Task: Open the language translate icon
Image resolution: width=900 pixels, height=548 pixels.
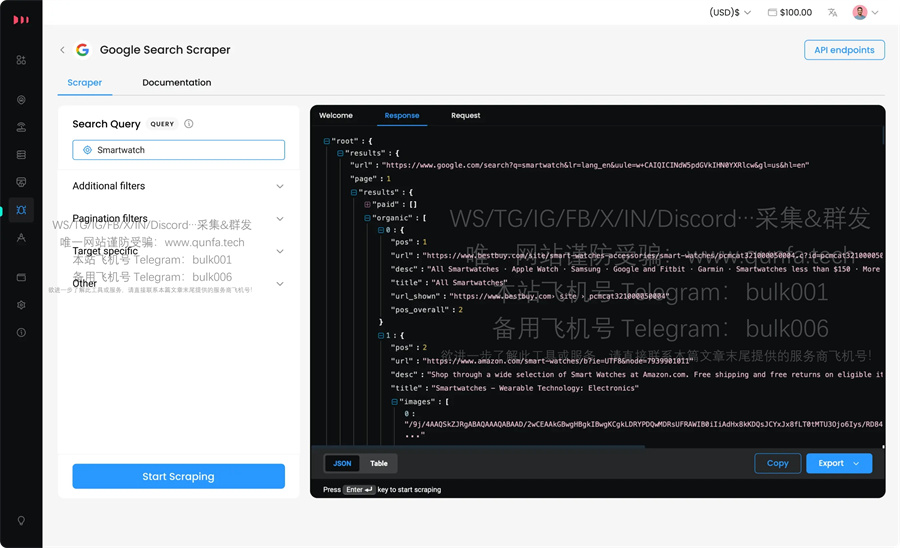Action: pyautogui.click(x=832, y=13)
